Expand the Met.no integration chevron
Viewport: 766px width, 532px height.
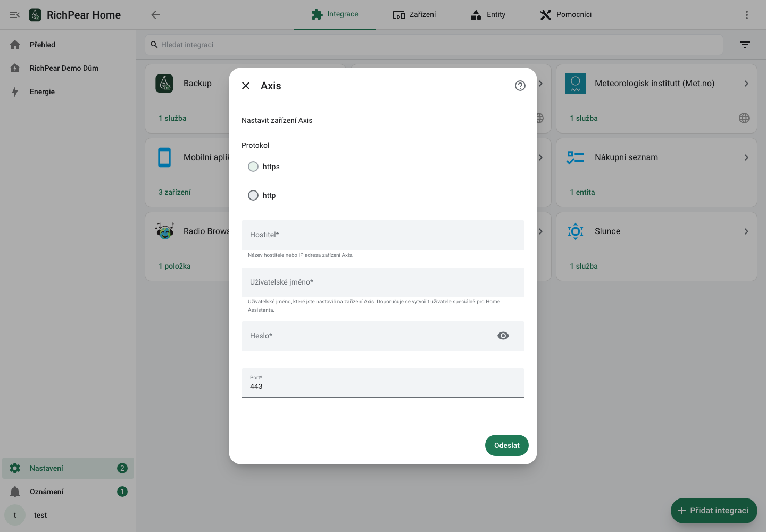coord(746,84)
